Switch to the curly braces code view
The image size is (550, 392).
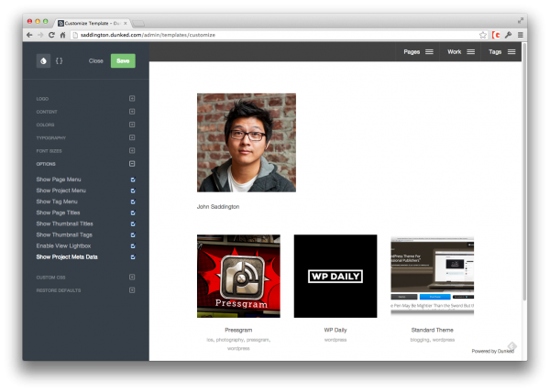[60, 60]
